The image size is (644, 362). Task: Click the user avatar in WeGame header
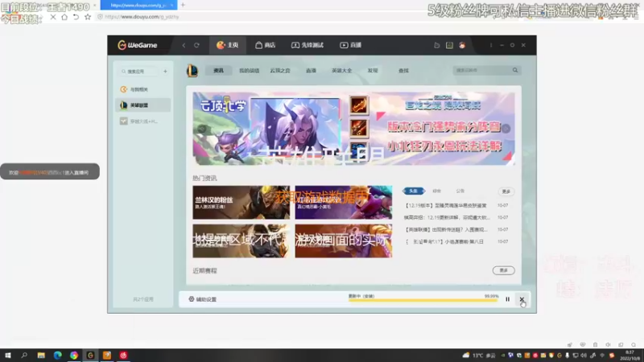coord(462,45)
